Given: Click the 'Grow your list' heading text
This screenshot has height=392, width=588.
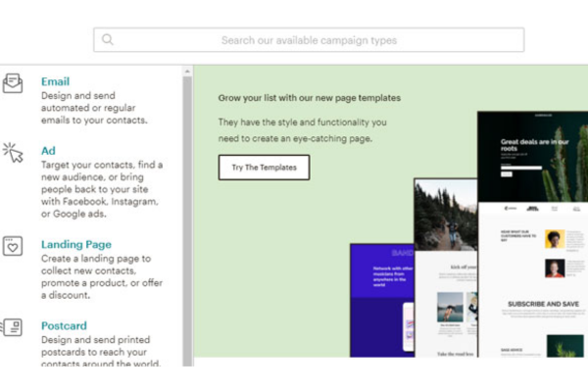Looking at the screenshot, I should click(310, 98).
